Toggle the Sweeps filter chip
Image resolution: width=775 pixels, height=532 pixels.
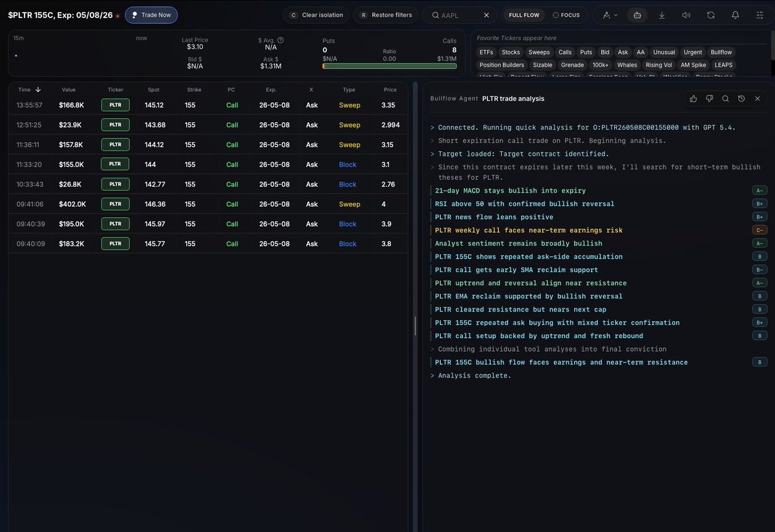point(538,52)
